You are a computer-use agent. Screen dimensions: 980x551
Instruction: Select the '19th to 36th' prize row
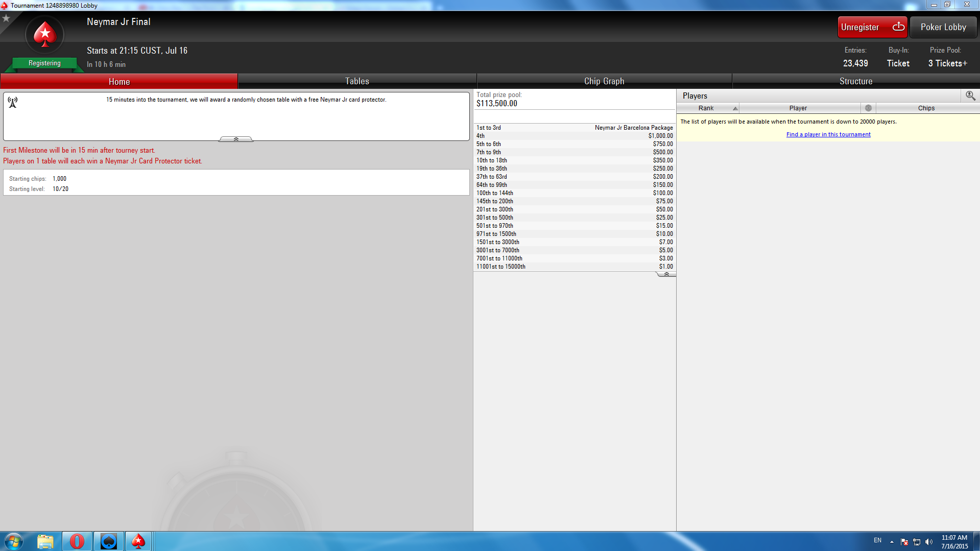click(x=575, y=169)
